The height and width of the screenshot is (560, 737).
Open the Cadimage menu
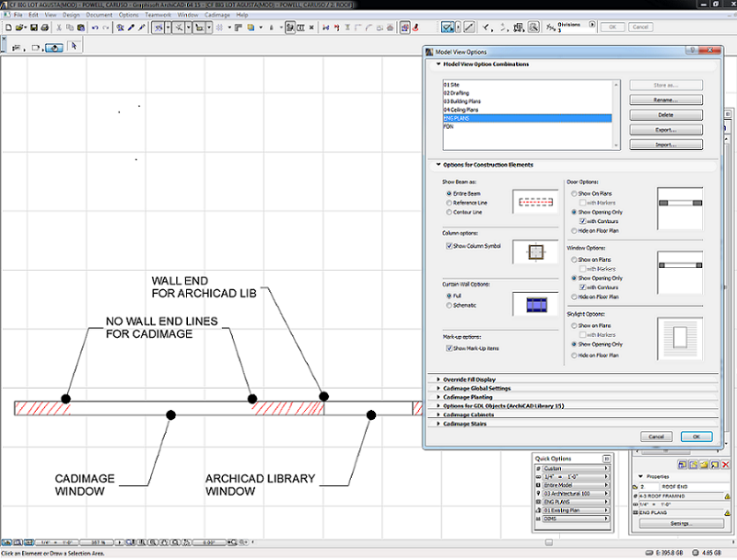point(217,16)
